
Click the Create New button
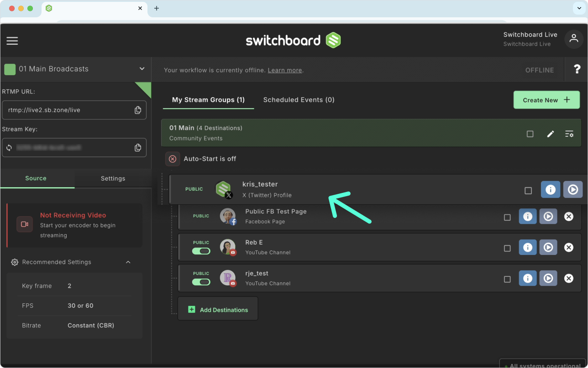[546, 100]
